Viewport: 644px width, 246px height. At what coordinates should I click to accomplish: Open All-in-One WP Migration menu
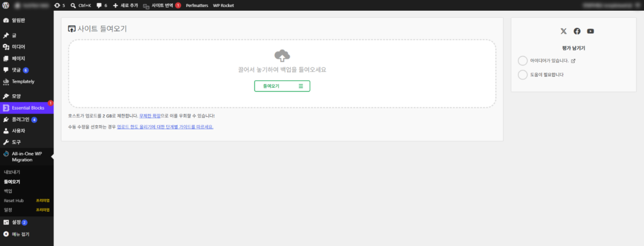(x=27, y=156)
